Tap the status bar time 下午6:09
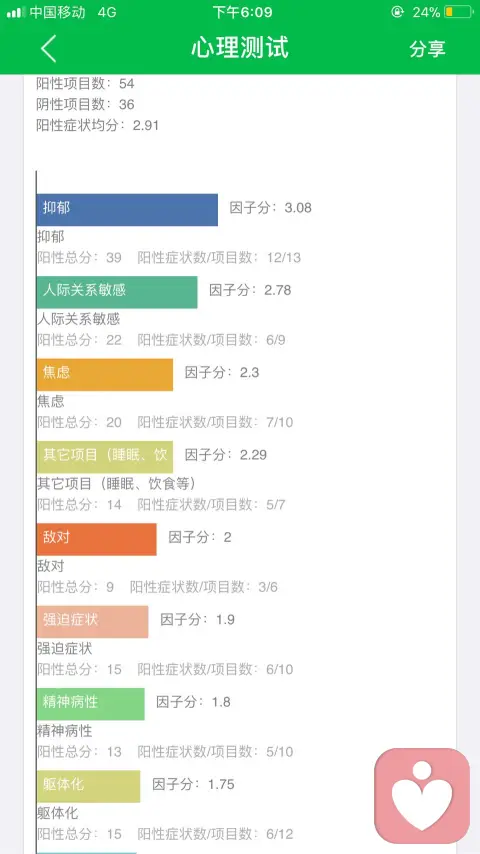480x854 pixels. click(x=242, y=12)
